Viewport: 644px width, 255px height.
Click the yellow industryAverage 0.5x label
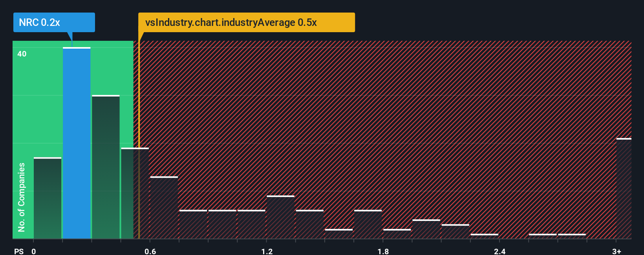point(246,22)
